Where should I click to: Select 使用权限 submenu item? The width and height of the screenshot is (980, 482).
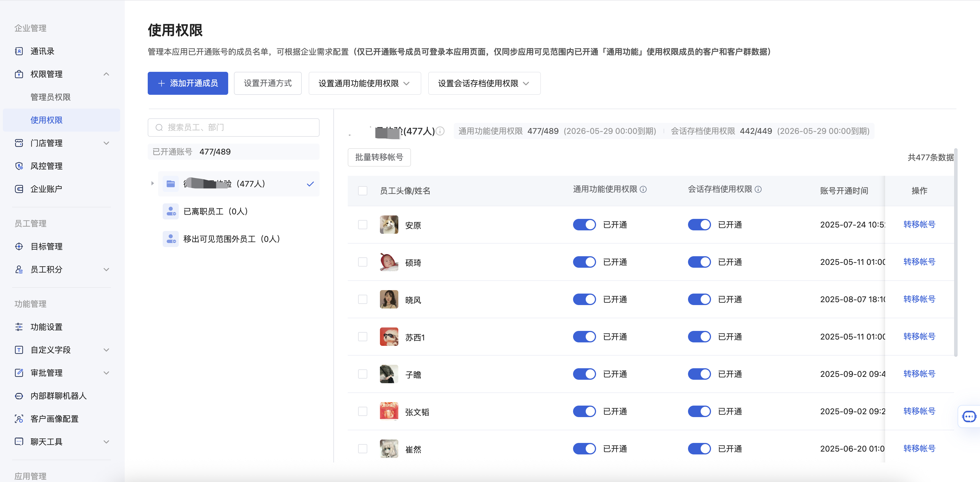click(x=61, y=120)
